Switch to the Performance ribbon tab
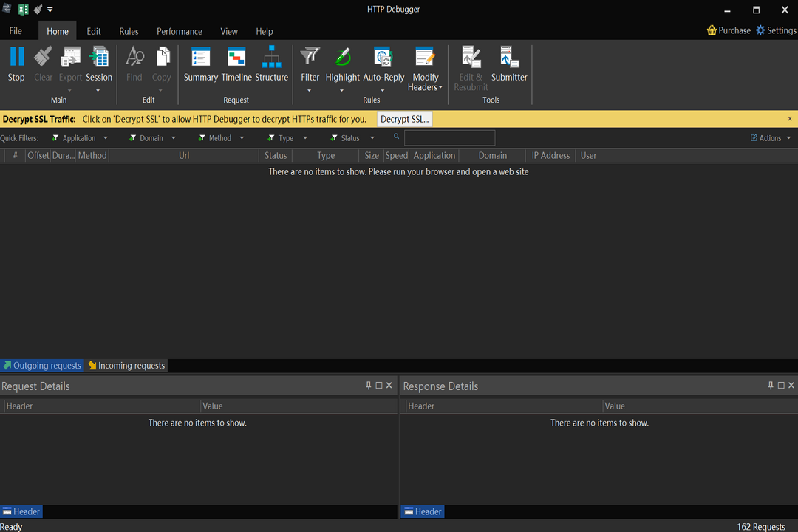 click(179, 31)
